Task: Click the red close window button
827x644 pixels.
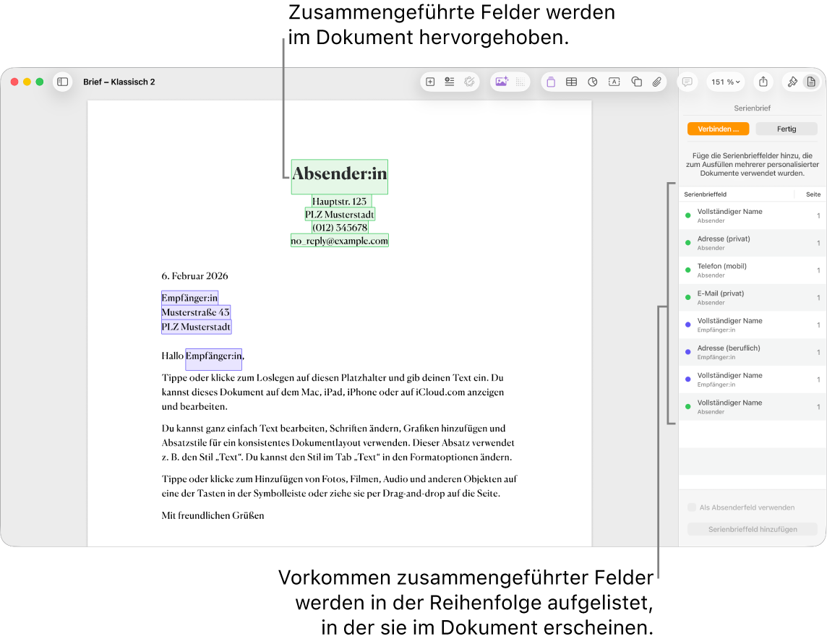Action: pos(14,82)
